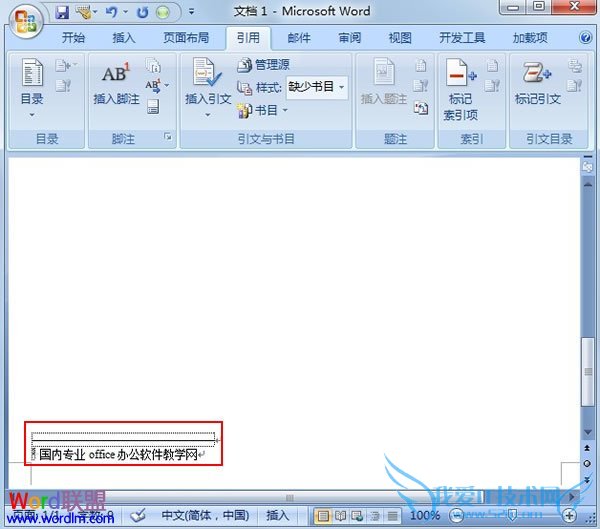
Task: Click the cross-reference icon in 题注 group
Action: coord(421,108)
